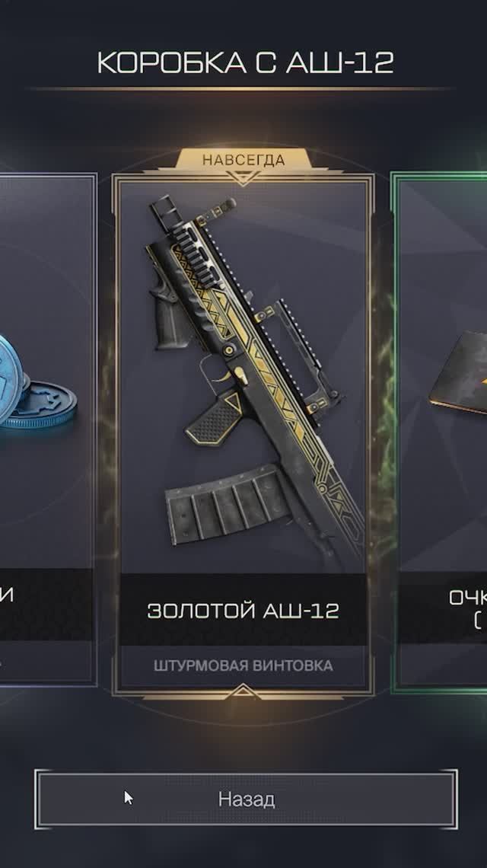Click the gold chevron below НАВСЕГДА badge
Image resolution: width=487 pixels, height=868 pixels.
[x=243, y=177]
